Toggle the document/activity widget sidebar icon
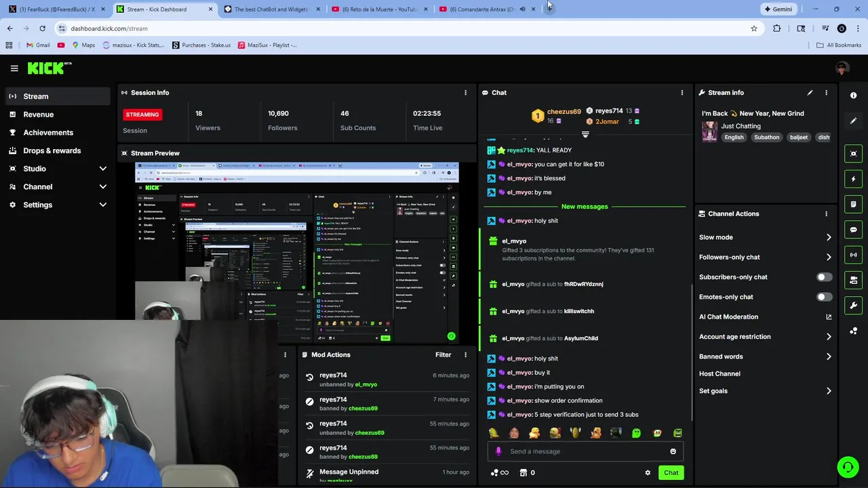 853,204
